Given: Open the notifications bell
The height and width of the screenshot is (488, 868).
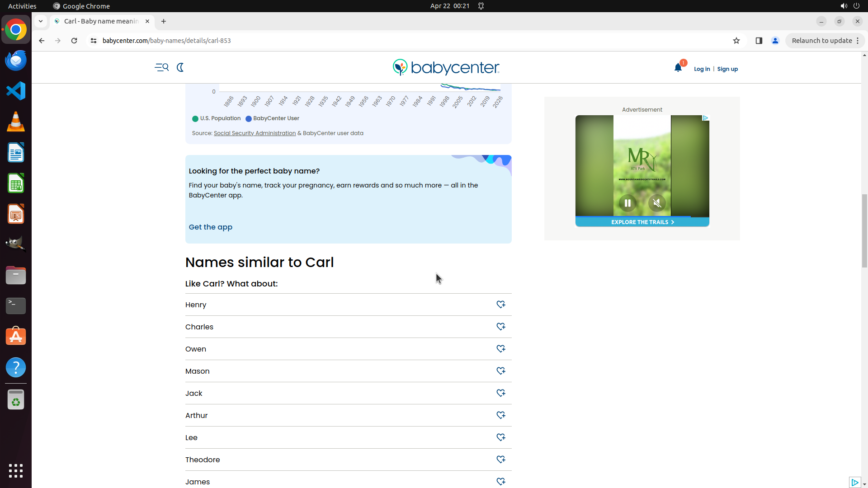Looking at the screenshot, I should (x=678, y=68).
